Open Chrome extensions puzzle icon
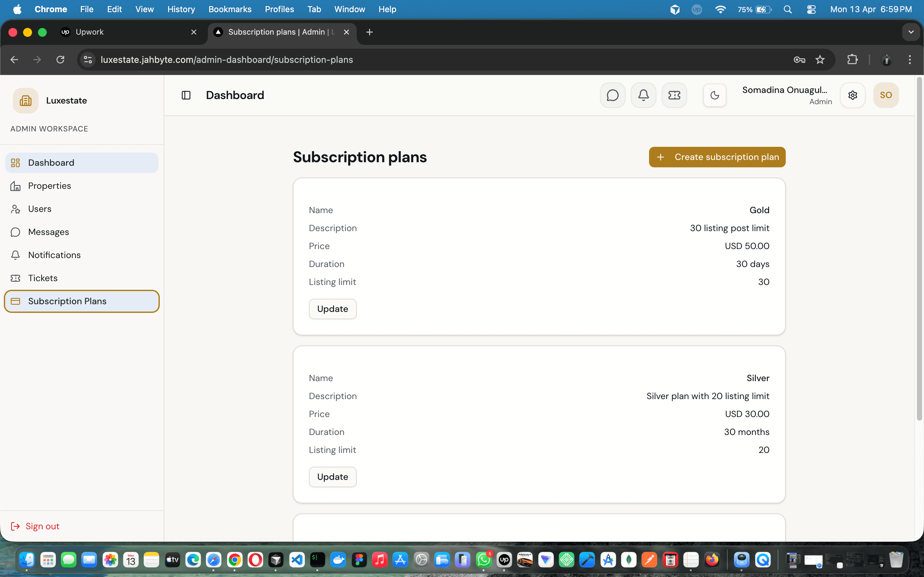The width and height of the screenshot is (924, 577). click(852, 60)
